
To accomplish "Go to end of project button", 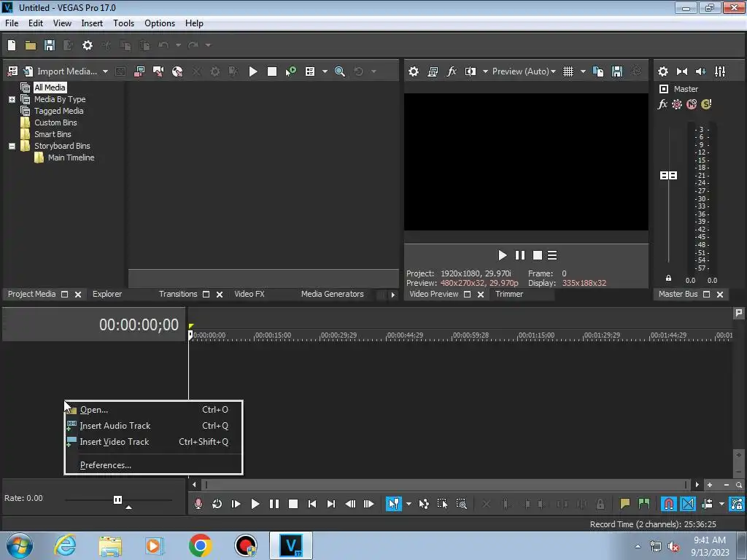I will click(x=331, y=504).
